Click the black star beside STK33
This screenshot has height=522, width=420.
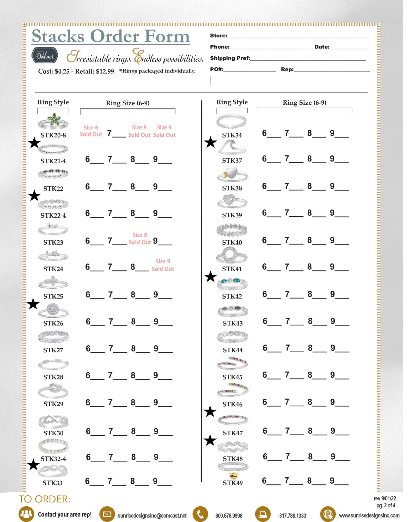[33, 465]
